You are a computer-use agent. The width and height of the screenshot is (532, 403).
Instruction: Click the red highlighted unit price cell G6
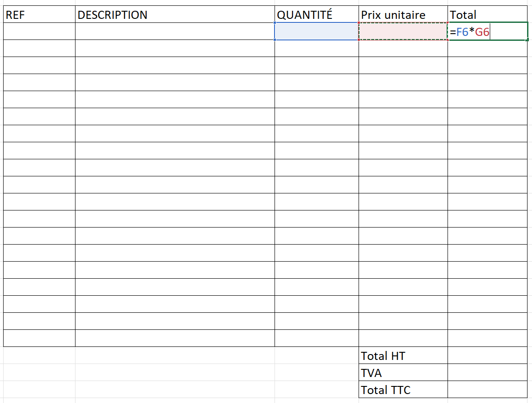(x=403, y=31)
